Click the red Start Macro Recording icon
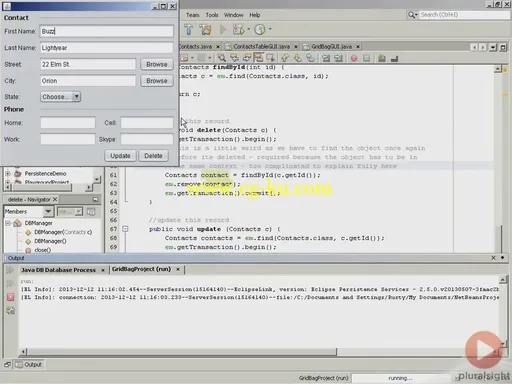This screenshot has width=512, height=384. coord(354,59)
